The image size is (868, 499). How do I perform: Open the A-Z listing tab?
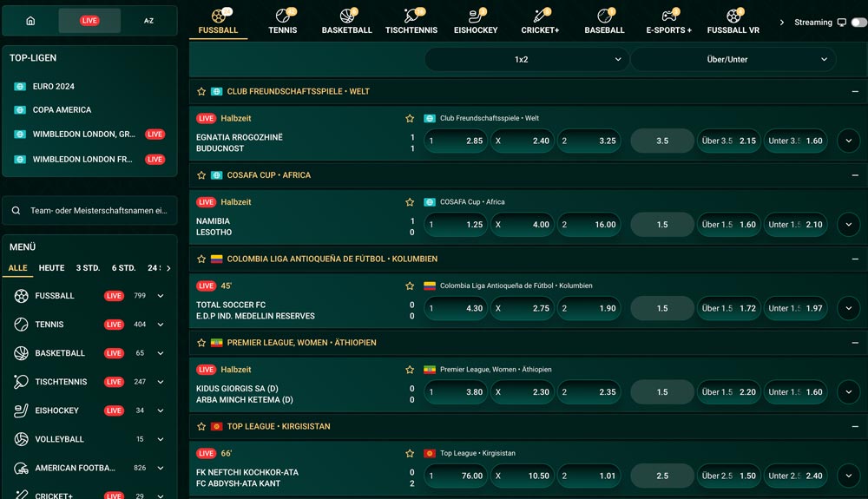(148, 21)
